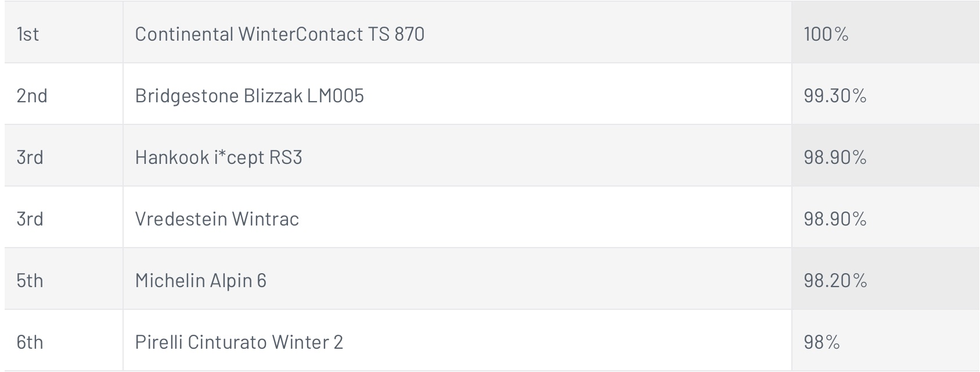Select the Hankook 3rd rank cell

[x=64, y=156]
